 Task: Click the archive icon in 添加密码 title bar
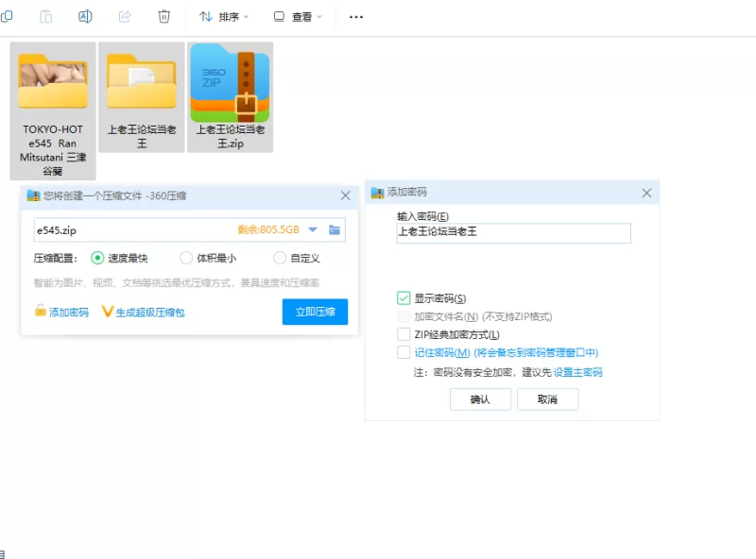[x=377, y=193]
